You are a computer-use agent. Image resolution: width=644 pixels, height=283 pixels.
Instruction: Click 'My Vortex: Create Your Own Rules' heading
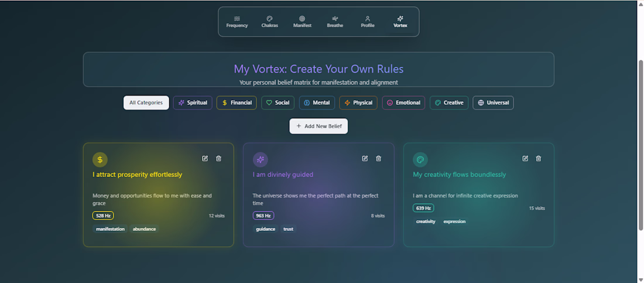click(x=318, y=69)
